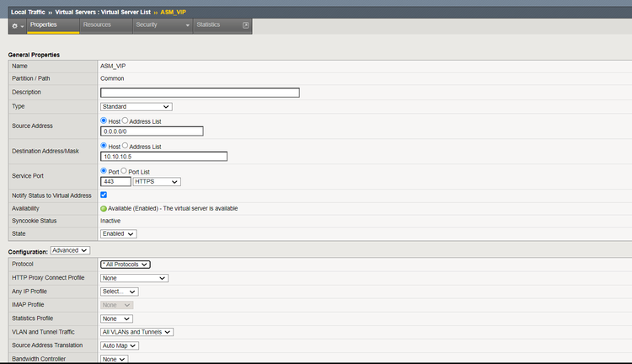Open the Statistics tab

pos(208,24)
